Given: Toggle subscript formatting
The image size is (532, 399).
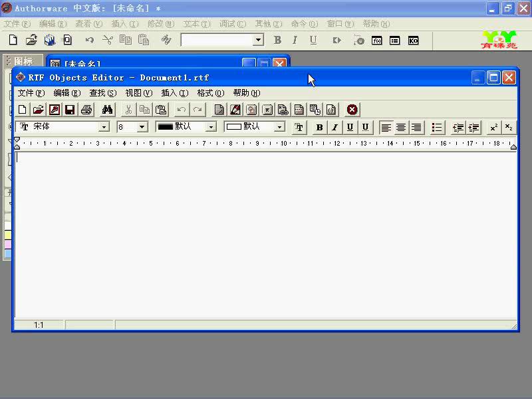Looking at the screenshot, I should (509, 128).
